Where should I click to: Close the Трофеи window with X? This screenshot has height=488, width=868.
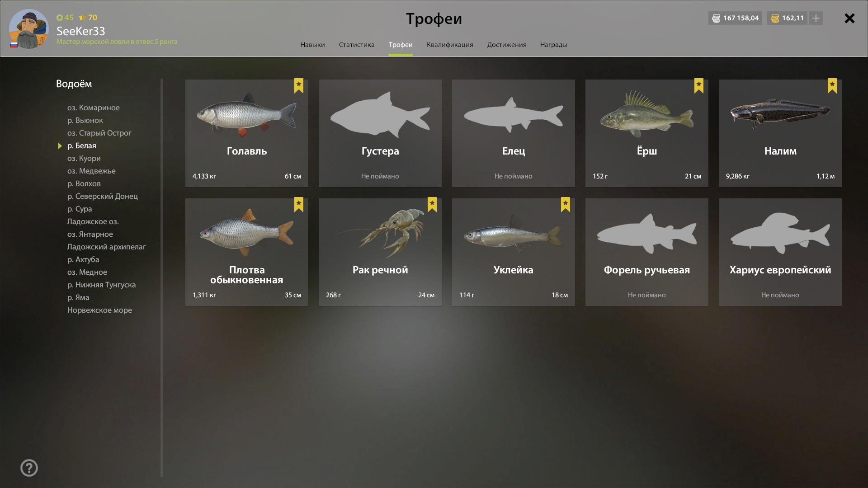point(849,18)
